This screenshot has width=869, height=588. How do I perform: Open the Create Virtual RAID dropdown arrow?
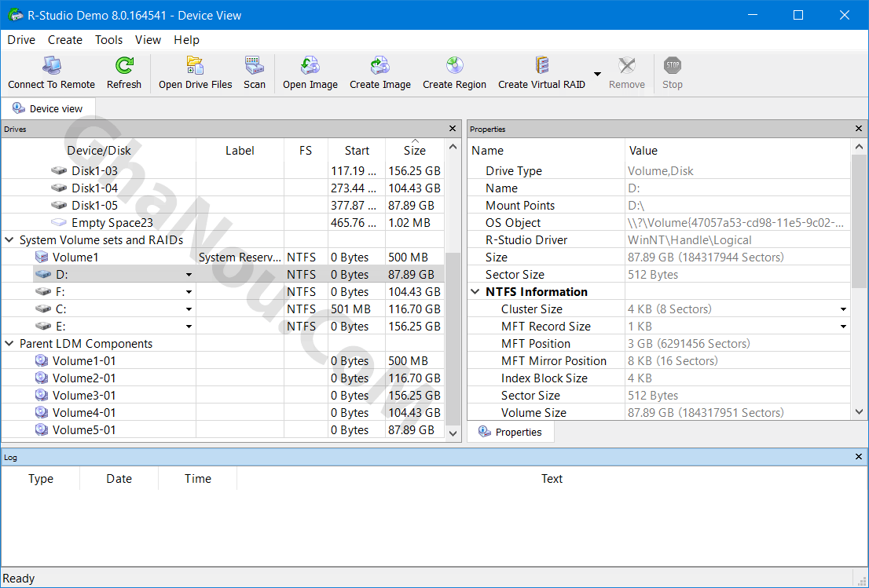(x=597, y=74)
